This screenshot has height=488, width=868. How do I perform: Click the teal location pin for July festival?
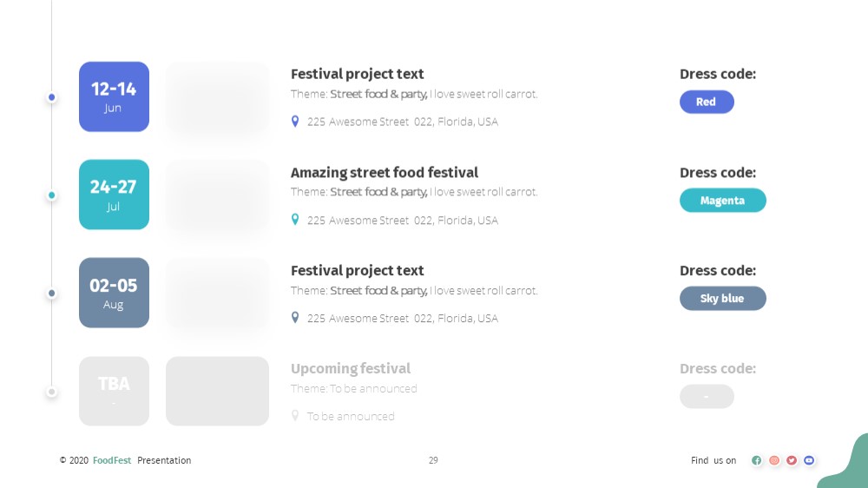(x=295, y=220)
